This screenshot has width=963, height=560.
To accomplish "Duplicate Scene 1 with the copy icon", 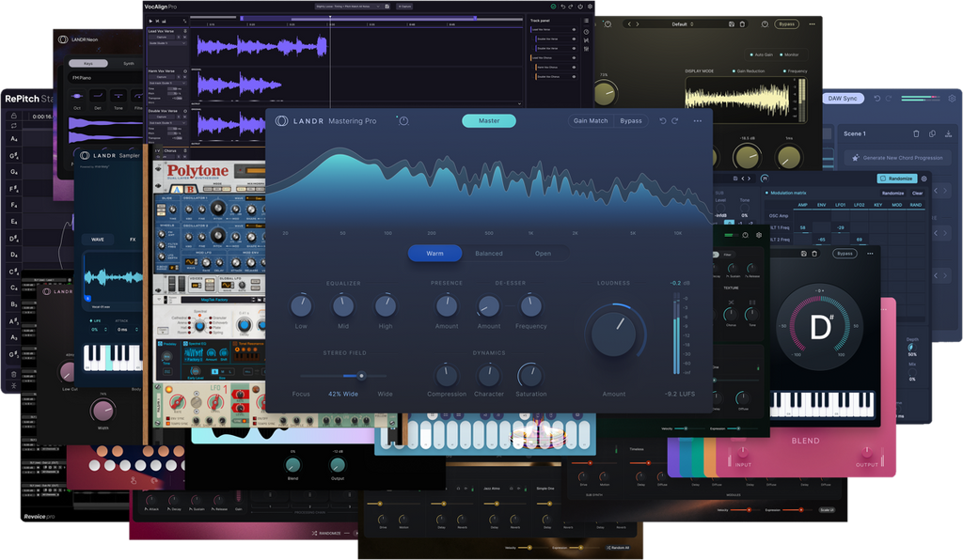I will (x=932, y=133).
